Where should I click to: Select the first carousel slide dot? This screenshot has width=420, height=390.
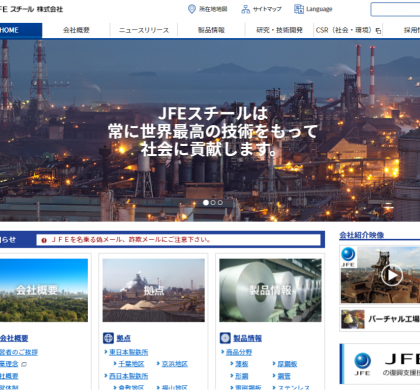click(x=206, y=202)
